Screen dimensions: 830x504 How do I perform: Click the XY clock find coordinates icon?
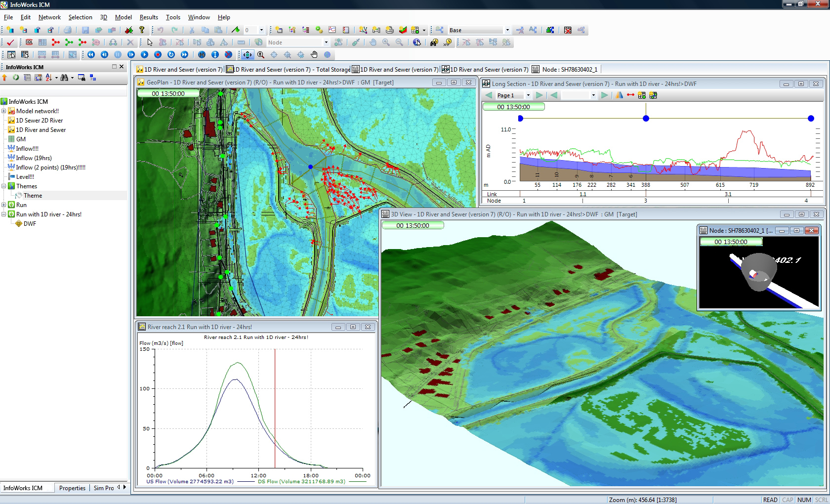(448, 42)
